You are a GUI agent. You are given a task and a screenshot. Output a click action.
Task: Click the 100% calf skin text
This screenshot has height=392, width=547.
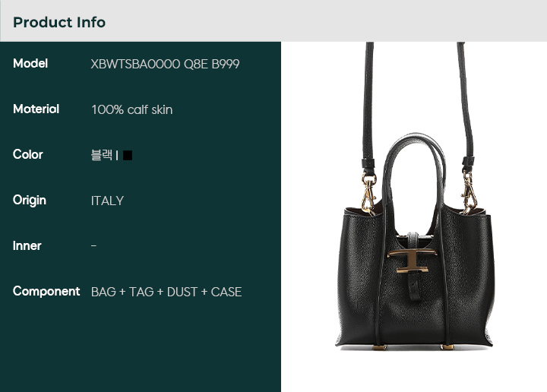click(132, 109)
